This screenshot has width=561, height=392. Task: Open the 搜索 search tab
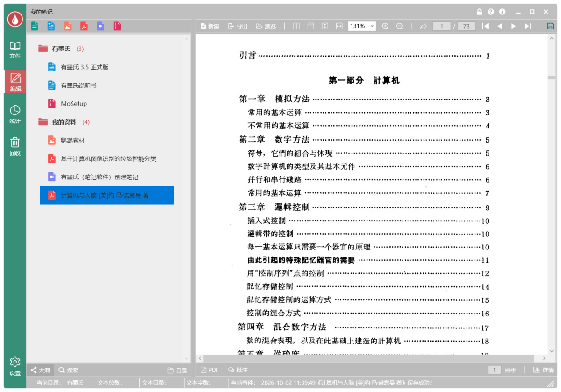click(x=68, y=370)
